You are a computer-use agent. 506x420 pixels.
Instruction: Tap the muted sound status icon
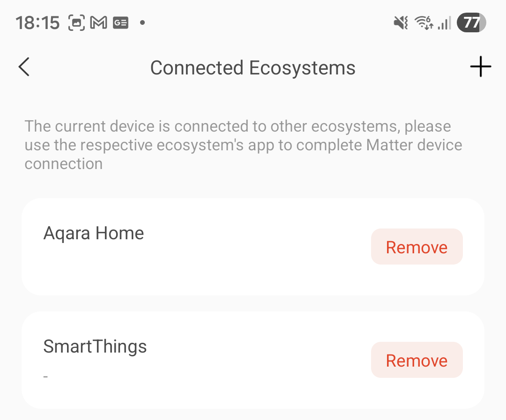tap(401, 22)
